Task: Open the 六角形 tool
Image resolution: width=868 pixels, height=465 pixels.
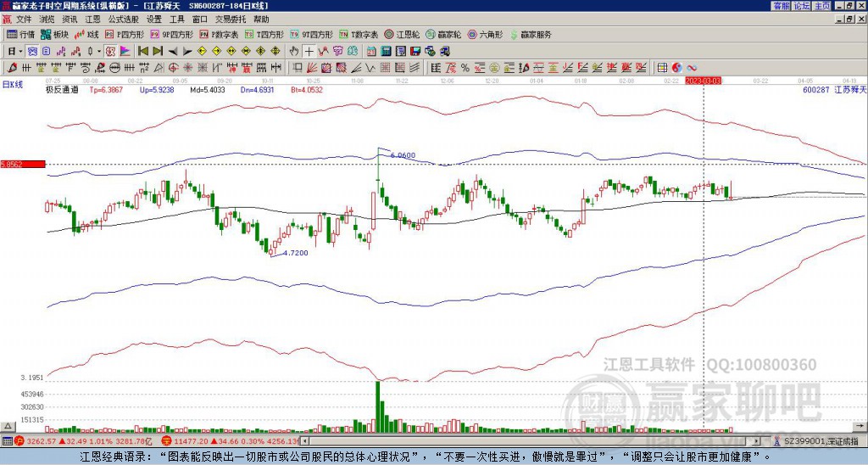Action: tap(486, 34)
